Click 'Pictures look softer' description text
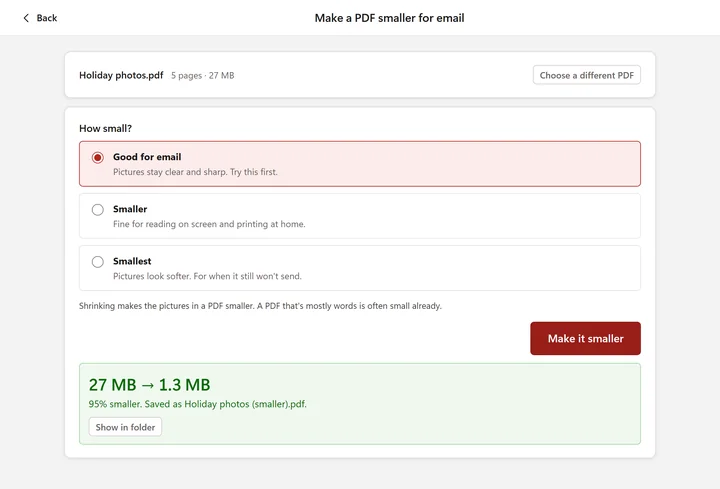720x489 pixels. [x=207, y=276]
